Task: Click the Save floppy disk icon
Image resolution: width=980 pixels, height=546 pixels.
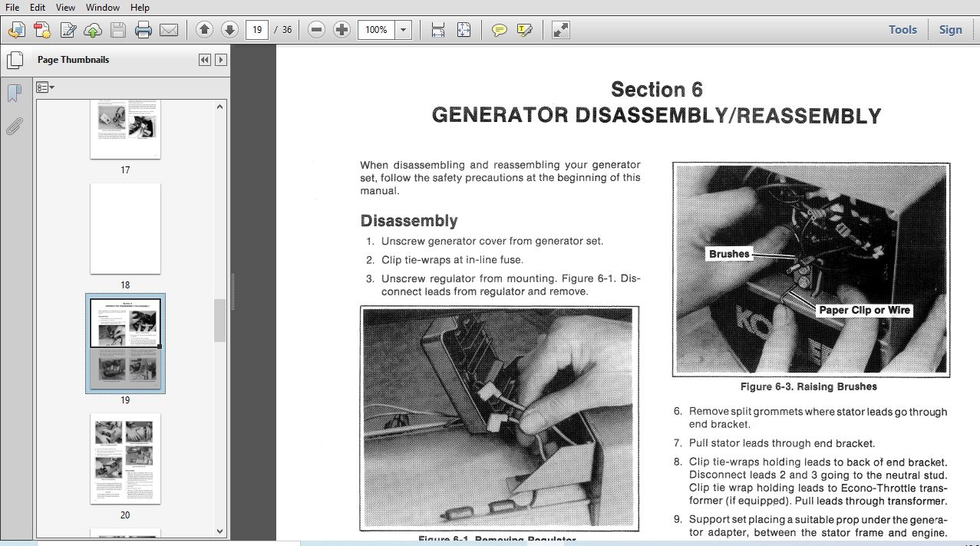Action: 117,30
